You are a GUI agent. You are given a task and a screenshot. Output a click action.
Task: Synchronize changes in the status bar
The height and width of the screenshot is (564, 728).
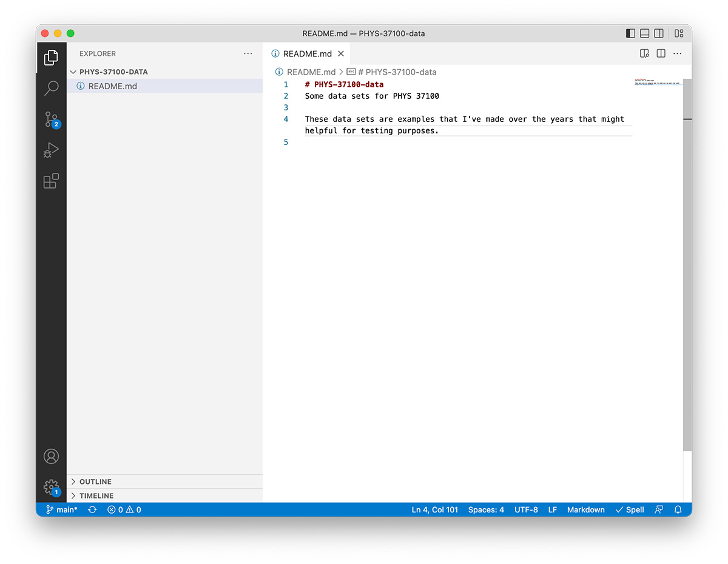[92, 509]
